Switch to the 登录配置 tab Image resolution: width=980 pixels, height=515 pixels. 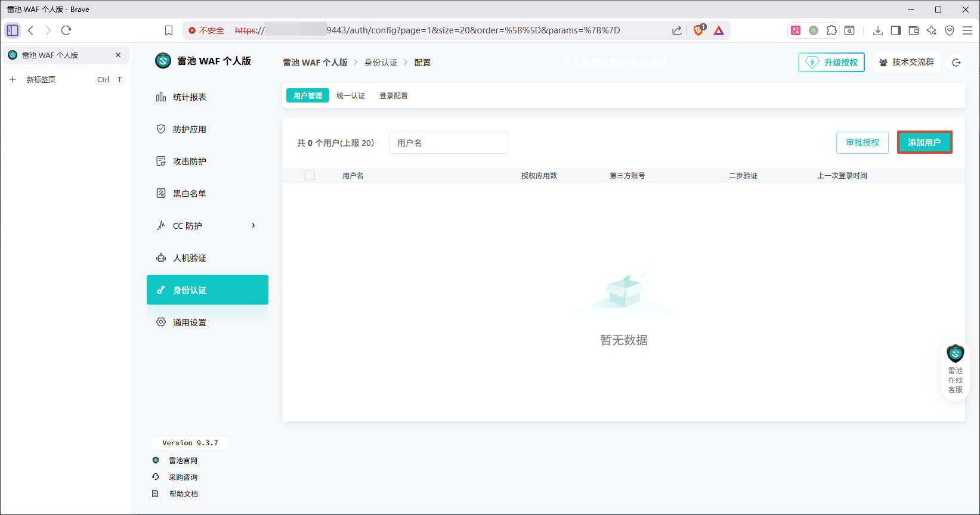394,95
